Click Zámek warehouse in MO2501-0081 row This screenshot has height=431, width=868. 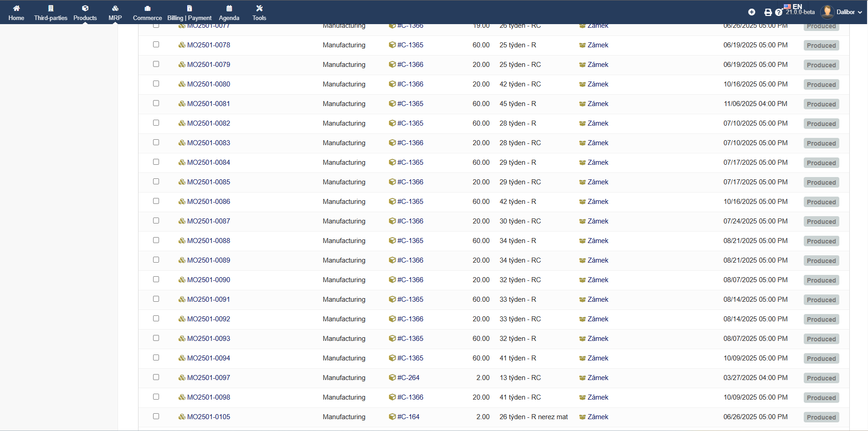(x=598, y=104)
